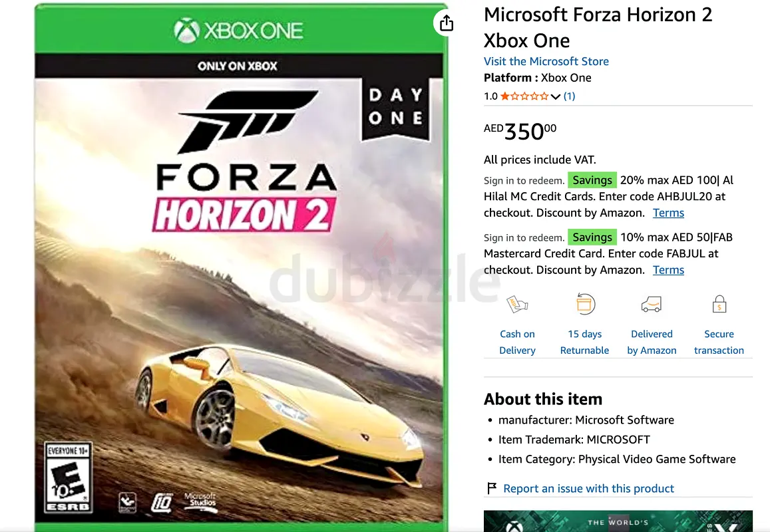
Task: Click the 15 days Returnable label
Action: pyautogui.click(x=584, y=342)
